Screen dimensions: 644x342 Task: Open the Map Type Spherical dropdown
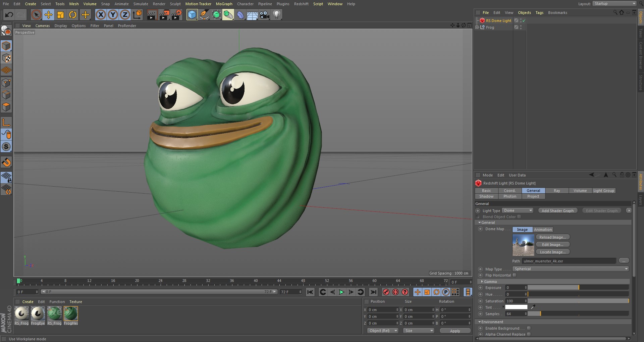click(x=571, y=269)
